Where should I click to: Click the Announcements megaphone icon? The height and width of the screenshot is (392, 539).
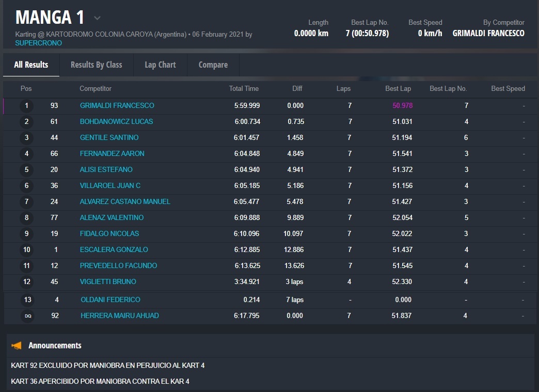(x=17, y=346)
